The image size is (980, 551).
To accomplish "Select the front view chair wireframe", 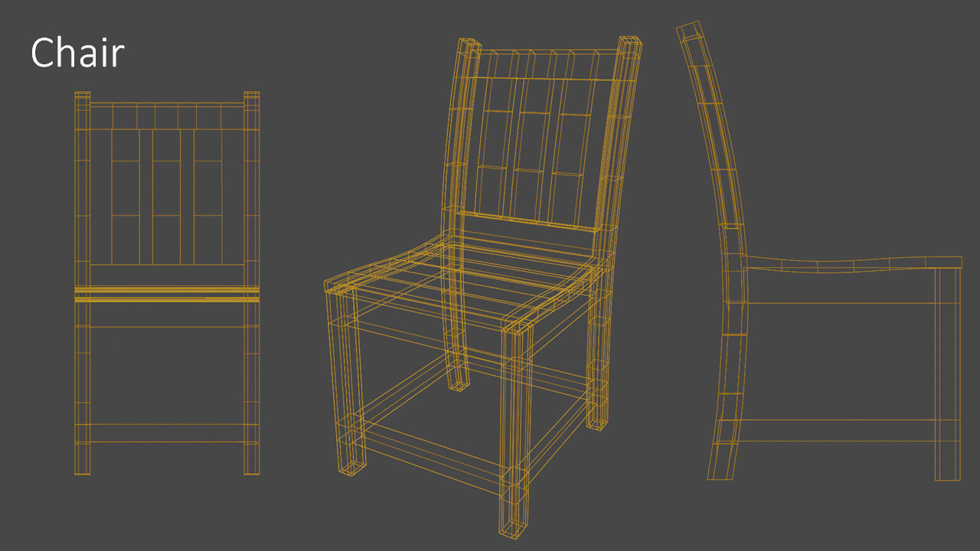I will pyautogui.click(x=167, y=283).
